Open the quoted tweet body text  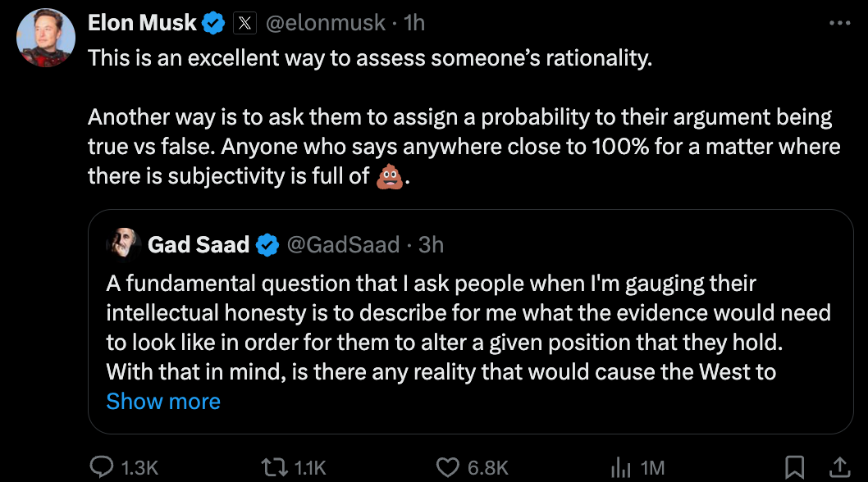(468, 328)
